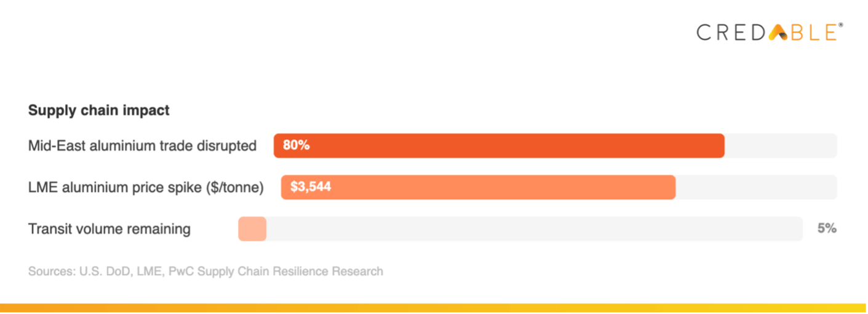The image size is (868, 314).
Task: Click the small light-orange Transit volume bar
Action: pos(252,229)
